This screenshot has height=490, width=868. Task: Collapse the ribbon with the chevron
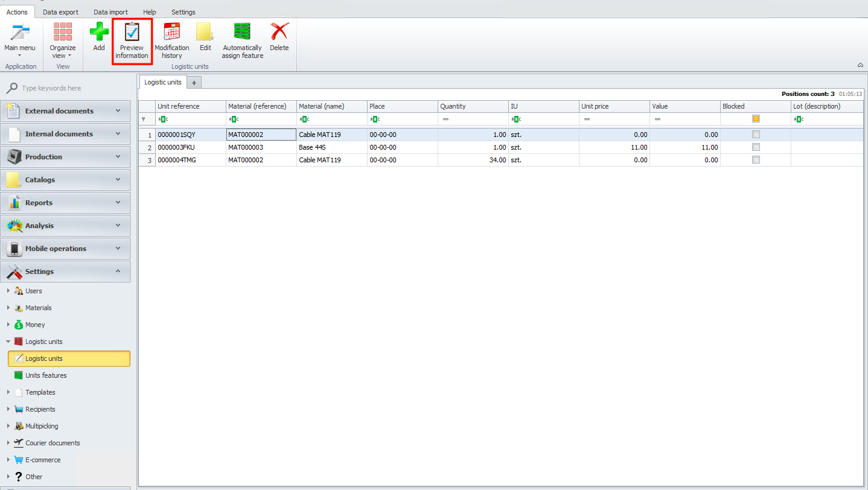click(860, 65)
